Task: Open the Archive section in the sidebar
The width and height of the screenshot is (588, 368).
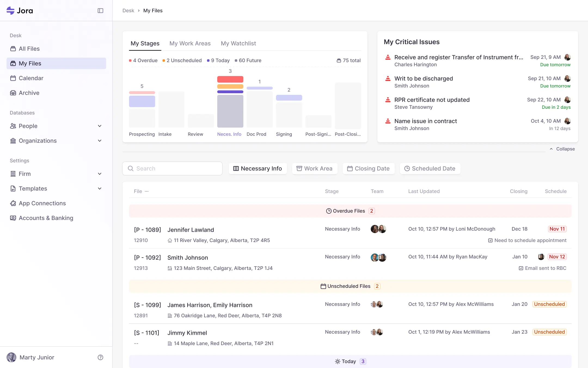Action: point(29,93)
